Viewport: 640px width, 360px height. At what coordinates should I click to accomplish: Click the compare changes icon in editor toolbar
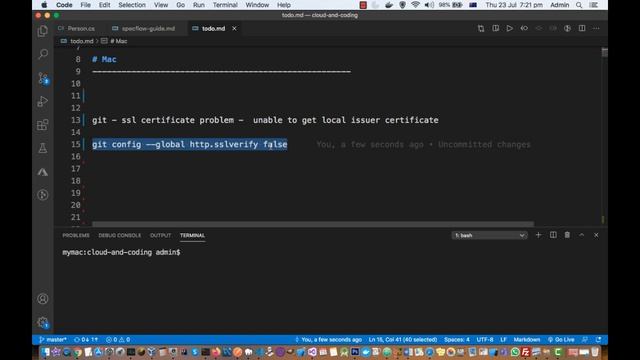481,28
